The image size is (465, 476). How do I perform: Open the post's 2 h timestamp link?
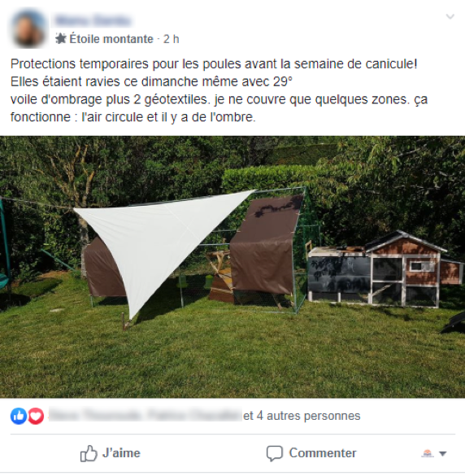tap(171, 39)
